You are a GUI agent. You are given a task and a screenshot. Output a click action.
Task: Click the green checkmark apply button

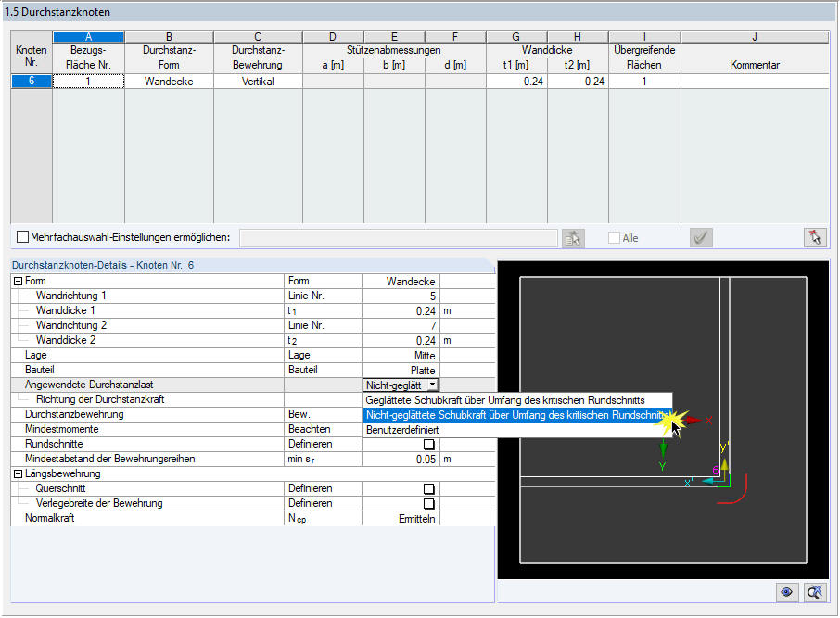tap(701, 238)
